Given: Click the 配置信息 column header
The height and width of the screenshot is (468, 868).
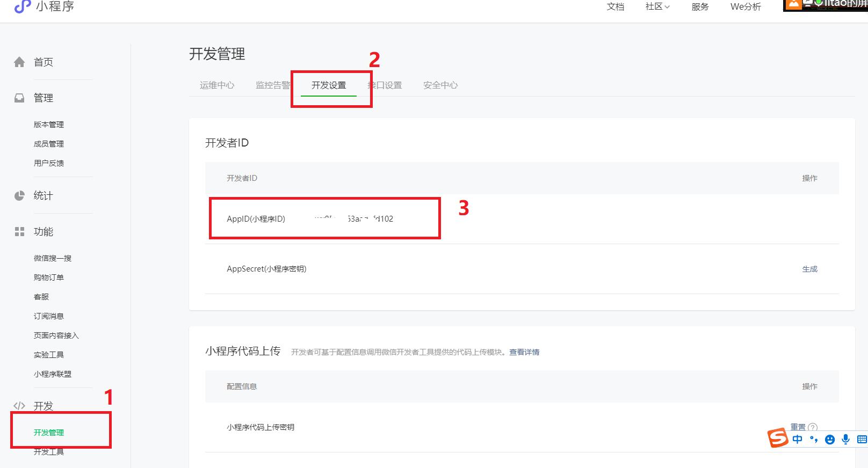Looking at the screenshot, I should tap(242, 386).
